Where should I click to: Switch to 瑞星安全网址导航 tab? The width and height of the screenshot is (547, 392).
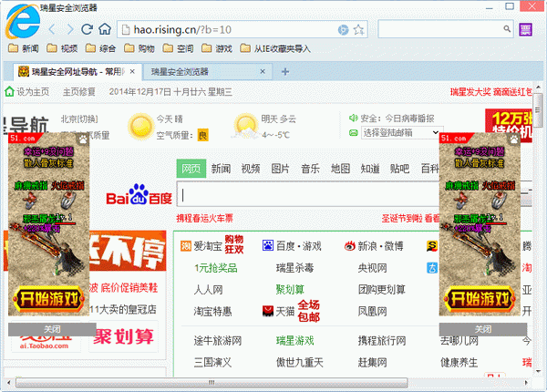[x=78, y=71]
